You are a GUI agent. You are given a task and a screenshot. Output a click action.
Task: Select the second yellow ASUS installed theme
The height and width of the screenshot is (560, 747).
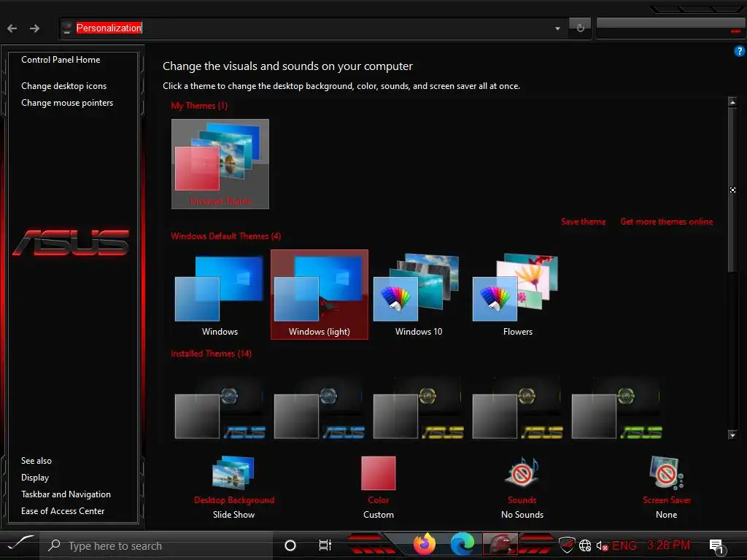517,408
